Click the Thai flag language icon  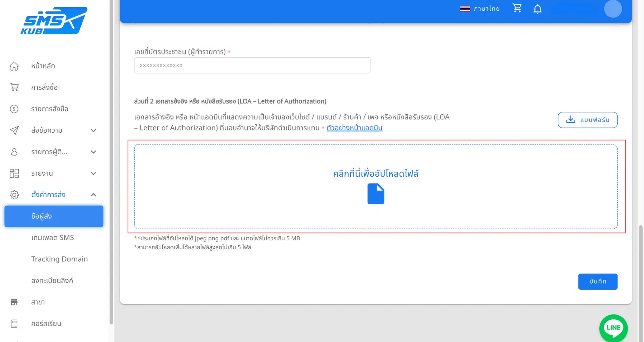(x=465, y=9)
